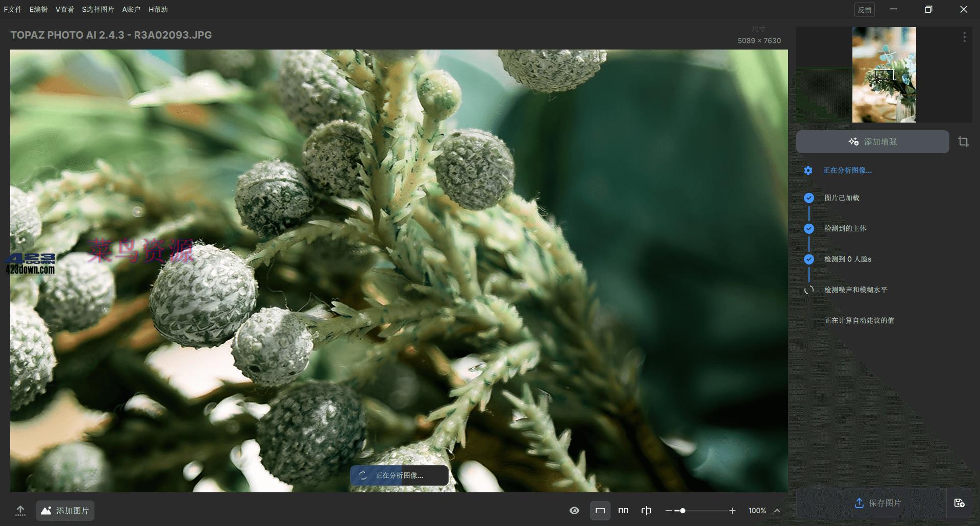
Task: Open the zoom level dropdown chevron
Action: pos(777,510)
